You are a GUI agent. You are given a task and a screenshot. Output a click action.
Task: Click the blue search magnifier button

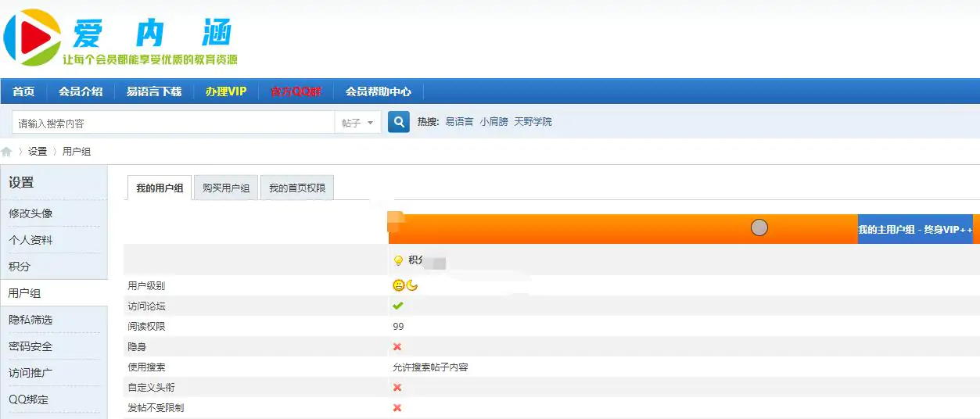tap(399, 122)
